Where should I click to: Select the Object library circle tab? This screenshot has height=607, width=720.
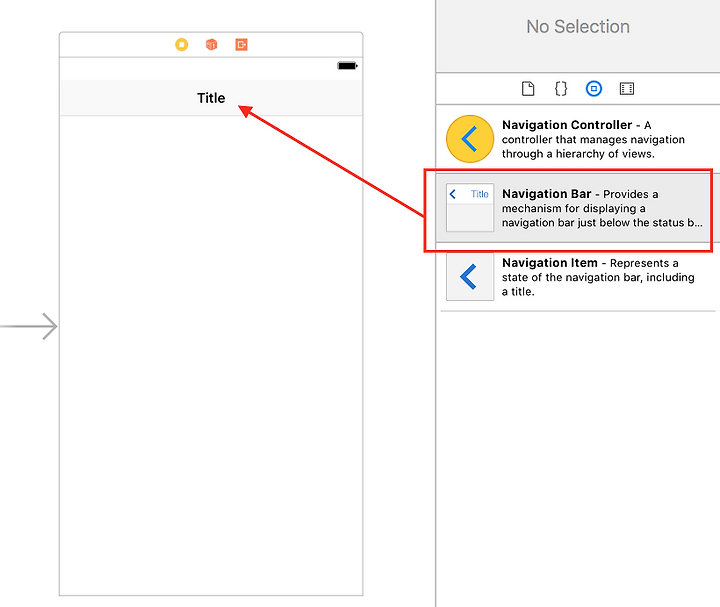[x=594, y=89]
